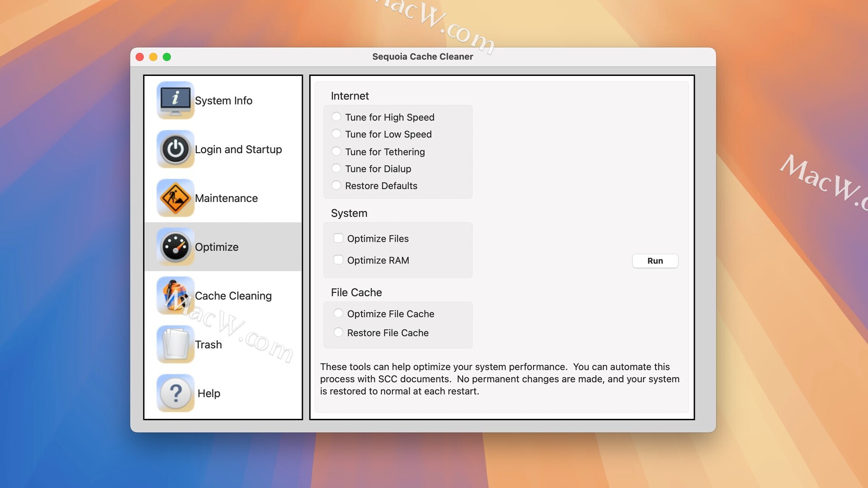Click the Sequoia Cache Cleaner window title
868x488 pixels.
point(423,56)
